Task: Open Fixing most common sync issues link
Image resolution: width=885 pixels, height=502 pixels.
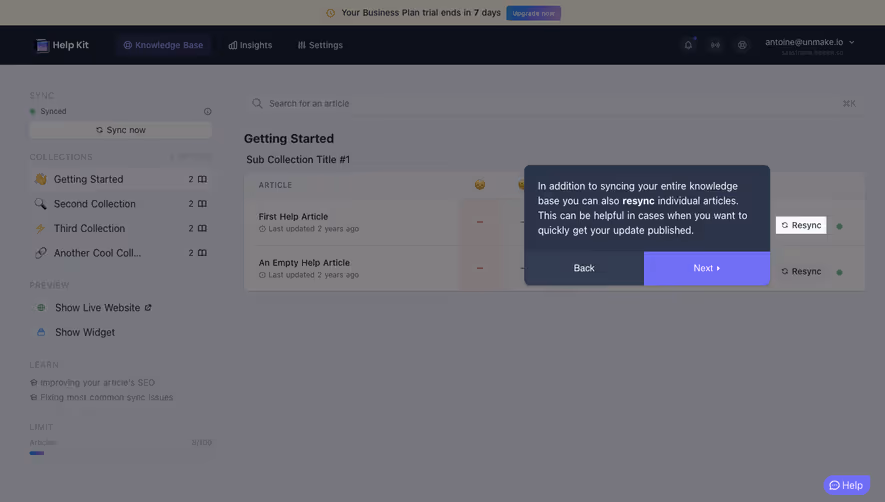Action: coord(106,398)
